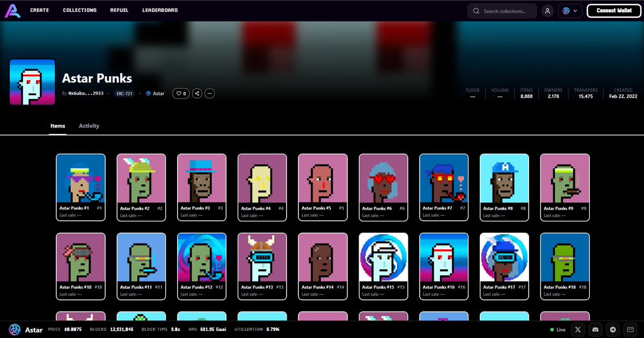Viewport: 644px width, 338px height.
Task: Expand the network selector dropdown
Action: 570,11
